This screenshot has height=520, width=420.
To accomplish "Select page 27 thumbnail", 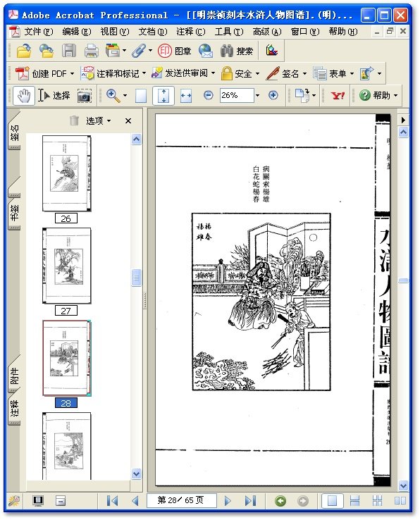I will point(67,266).
